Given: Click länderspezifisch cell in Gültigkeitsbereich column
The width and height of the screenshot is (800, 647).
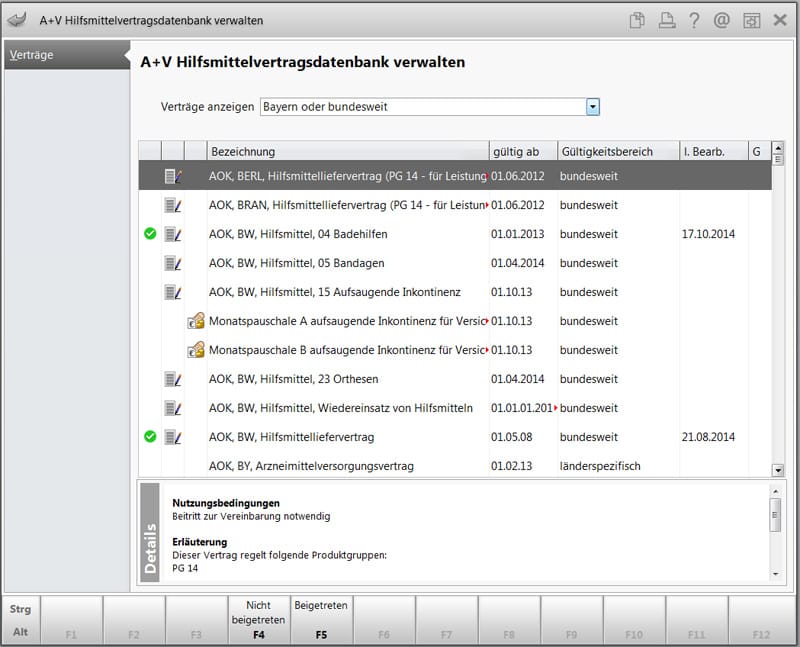Looking at the screenshot, I should point(600,466).
